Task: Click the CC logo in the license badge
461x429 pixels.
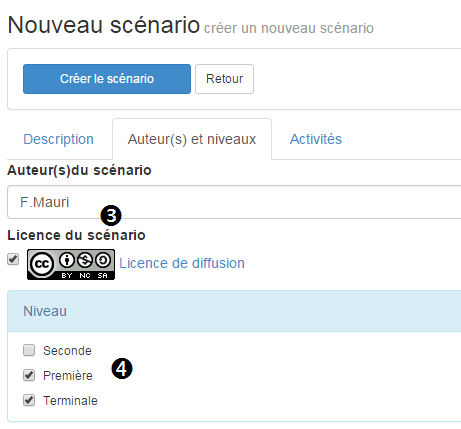Action: [42, 264]
